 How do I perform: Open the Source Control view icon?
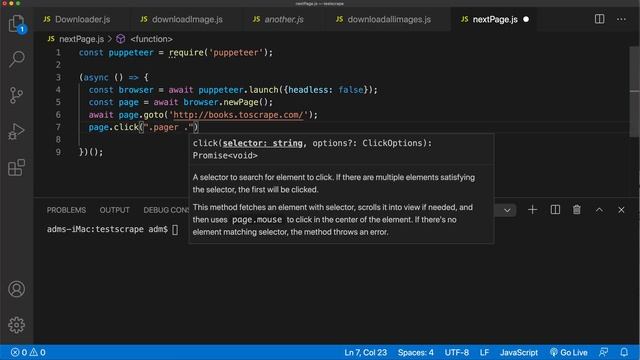(16, 95)
